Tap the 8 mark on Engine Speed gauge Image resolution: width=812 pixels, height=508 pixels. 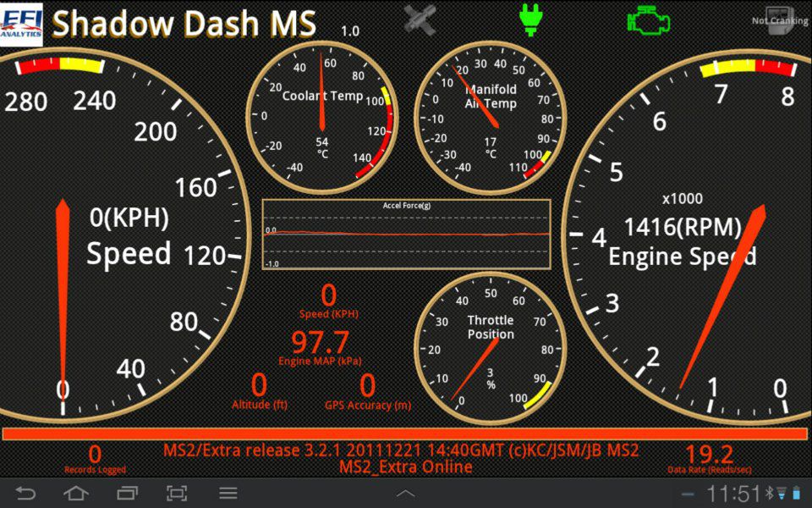787,97
